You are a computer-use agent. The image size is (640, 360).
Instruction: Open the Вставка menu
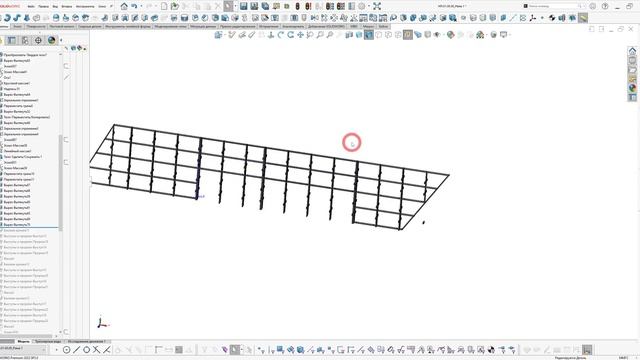pos(67,7)
